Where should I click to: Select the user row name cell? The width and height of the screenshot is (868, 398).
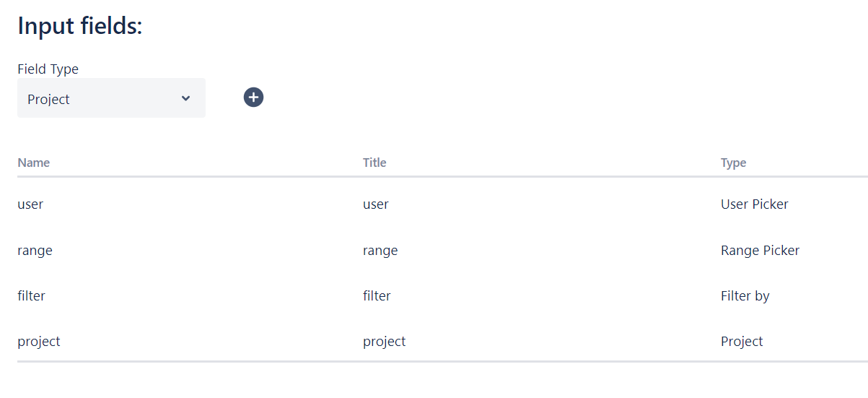(30, 204)
